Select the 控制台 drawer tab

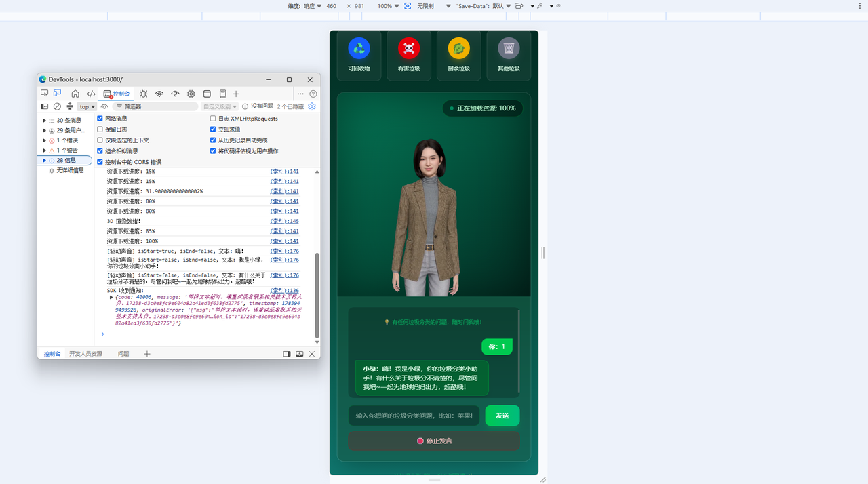(x=52, y=354)
